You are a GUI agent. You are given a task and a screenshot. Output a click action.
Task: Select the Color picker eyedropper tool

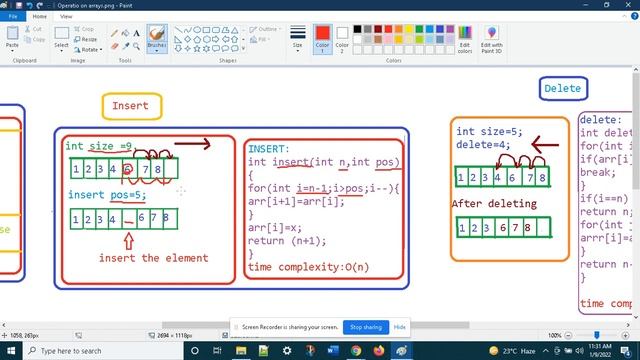126,47
